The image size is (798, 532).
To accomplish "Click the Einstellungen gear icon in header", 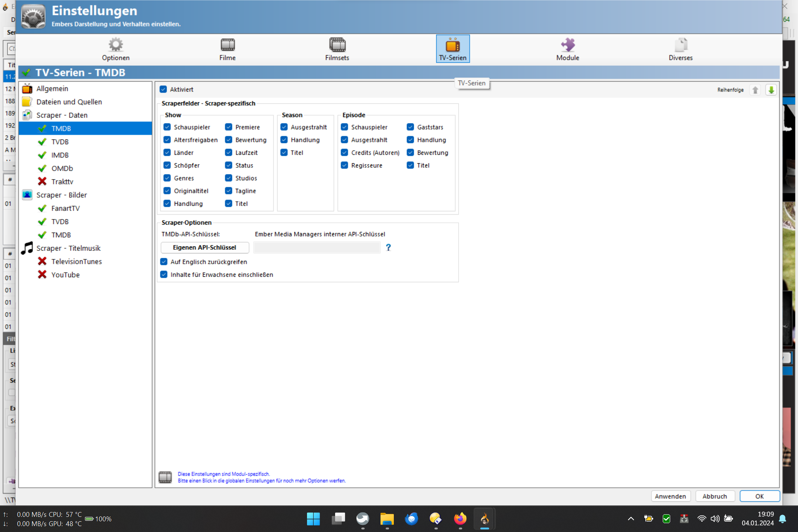I will 33,16.
